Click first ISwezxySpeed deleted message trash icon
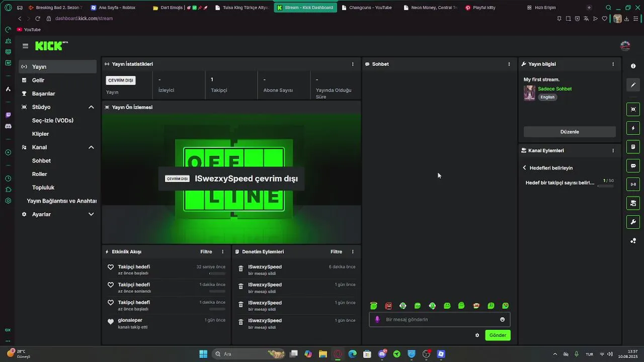The width and height of the screenshot is (644, 362). (x=240, y=269)
